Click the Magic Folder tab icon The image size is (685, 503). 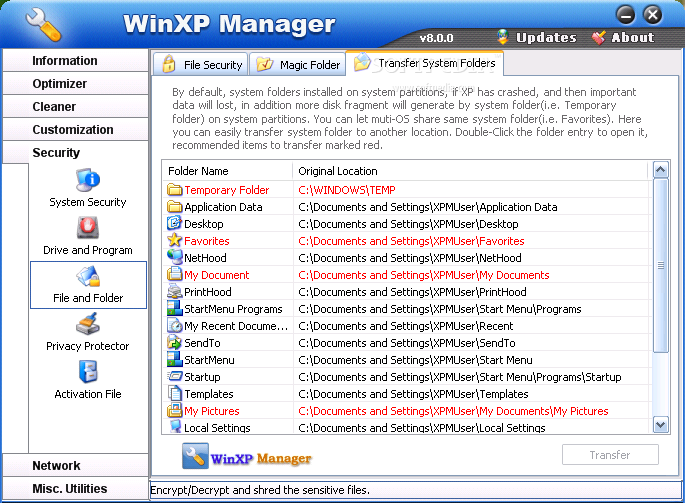(x=265, y=64)
